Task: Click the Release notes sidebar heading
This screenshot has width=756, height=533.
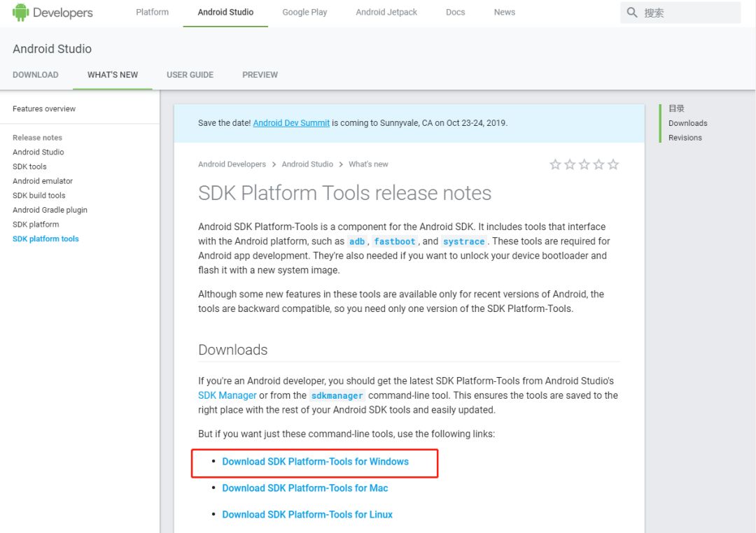Action: pyautogui.click(x=37, y=138)
